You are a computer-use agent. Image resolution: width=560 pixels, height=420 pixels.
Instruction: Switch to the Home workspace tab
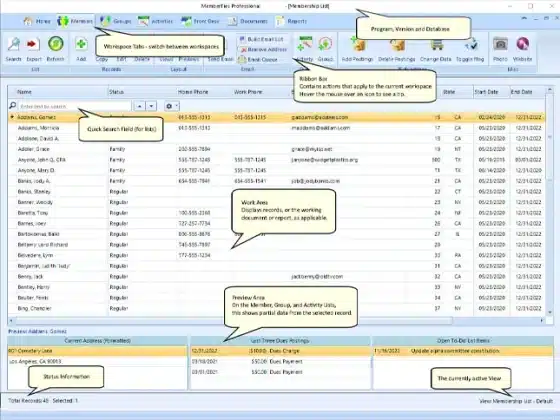pyautogui.click(x=38, y=21)
